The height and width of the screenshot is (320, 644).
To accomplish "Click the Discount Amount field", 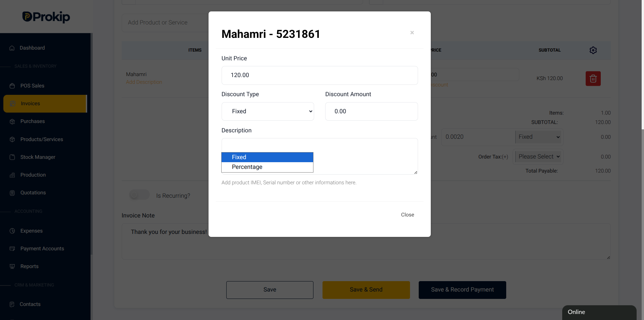I will tap(371, 111).
